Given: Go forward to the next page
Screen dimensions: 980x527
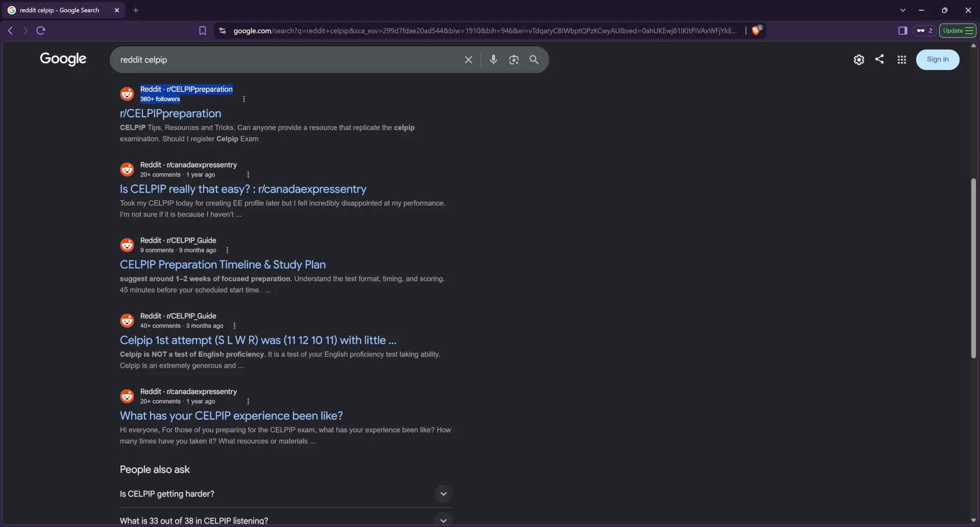Looking at the screenshot, I should [x=25, y=31].
